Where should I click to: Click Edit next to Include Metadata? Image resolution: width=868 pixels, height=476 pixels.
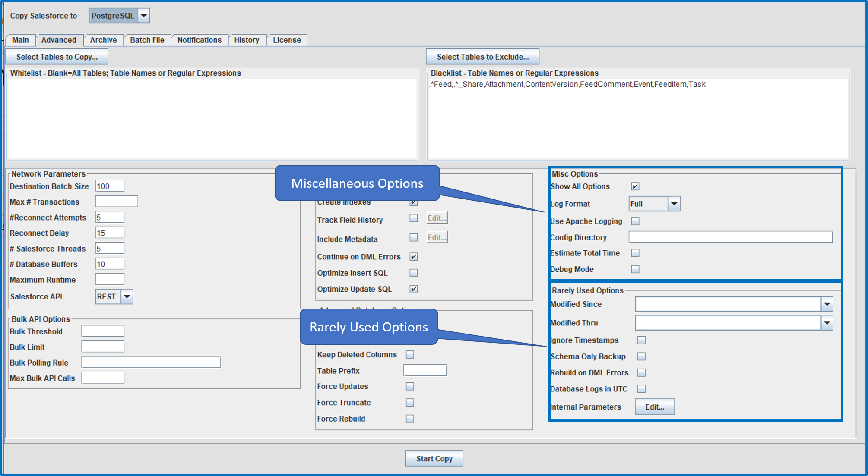pos(437,237)
